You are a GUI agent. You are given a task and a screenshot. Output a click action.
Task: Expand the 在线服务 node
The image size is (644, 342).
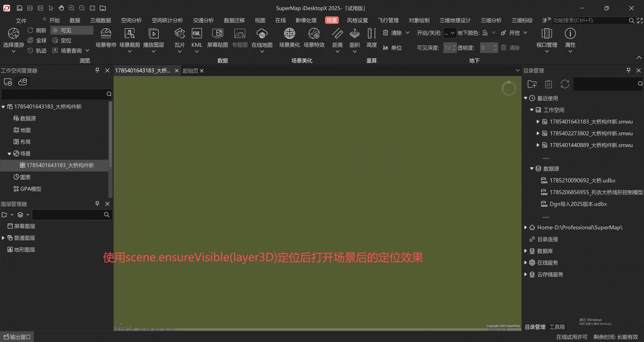coord(526,263)
